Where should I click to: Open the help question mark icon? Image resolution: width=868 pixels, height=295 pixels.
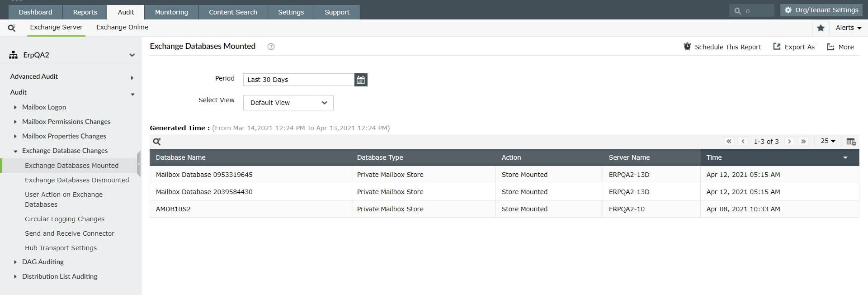271,47
